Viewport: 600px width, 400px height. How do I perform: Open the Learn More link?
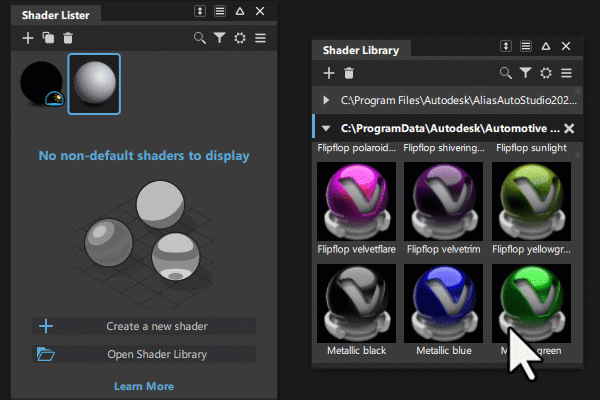pyautogui.click(x=144, y=386)
